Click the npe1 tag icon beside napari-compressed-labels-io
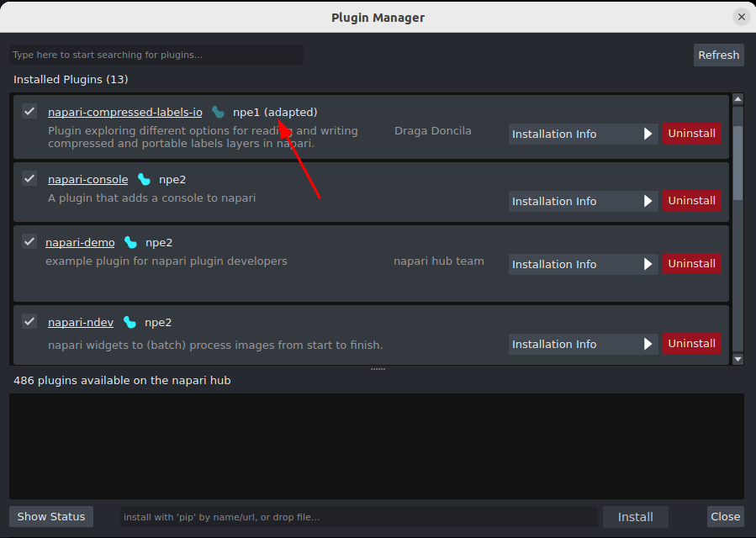Image resolution: width=756 pixels, height=538 pixels. click(219, 111)
